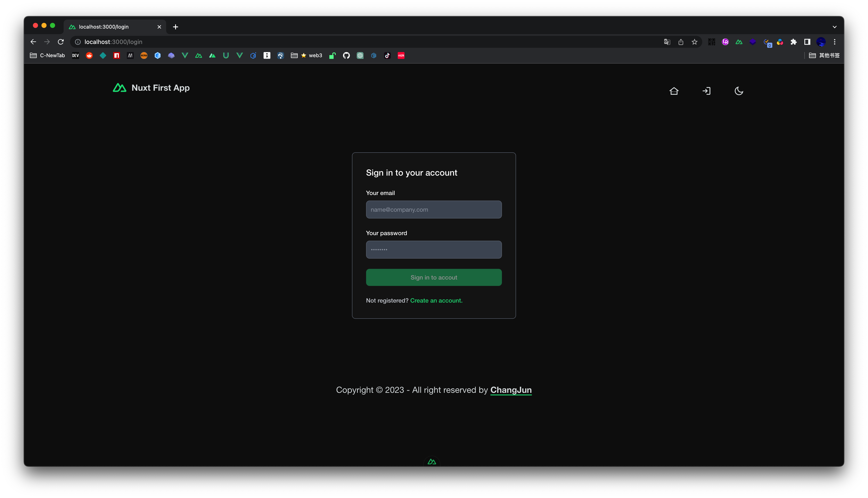Screen dimensions: 868x498
Task: Click the Sign in to accout button
Action: pos(434,277)
